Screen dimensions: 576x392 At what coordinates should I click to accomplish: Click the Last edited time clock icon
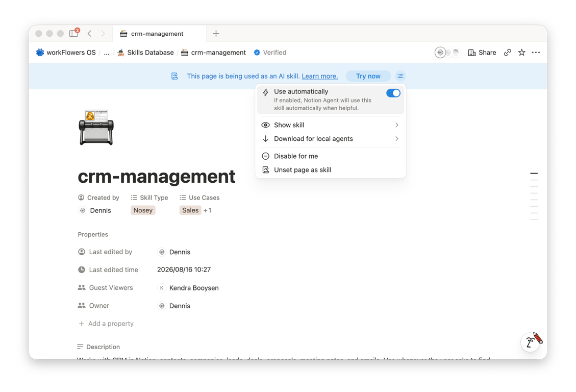pyautogui.click(x=82, y=269)
